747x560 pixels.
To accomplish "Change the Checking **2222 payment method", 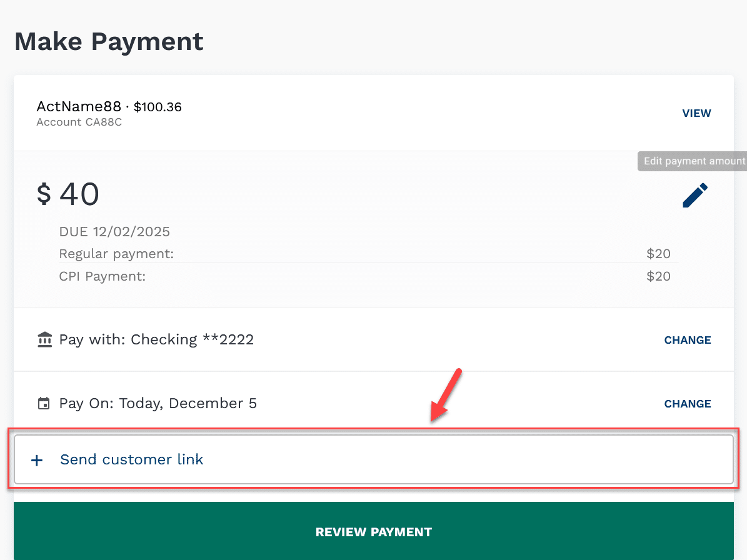I will click(x=688, y=340).
